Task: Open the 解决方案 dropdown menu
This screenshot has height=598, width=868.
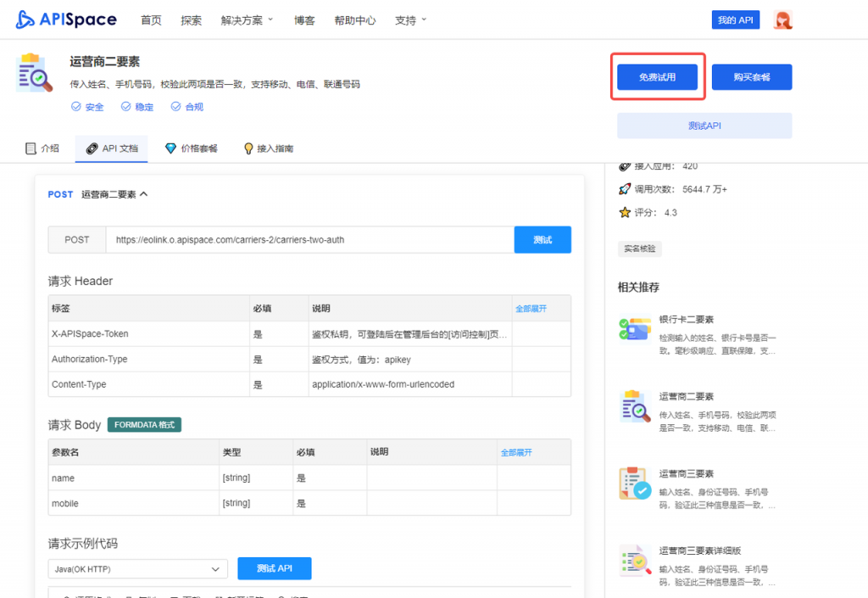Action: click(247, 20)
